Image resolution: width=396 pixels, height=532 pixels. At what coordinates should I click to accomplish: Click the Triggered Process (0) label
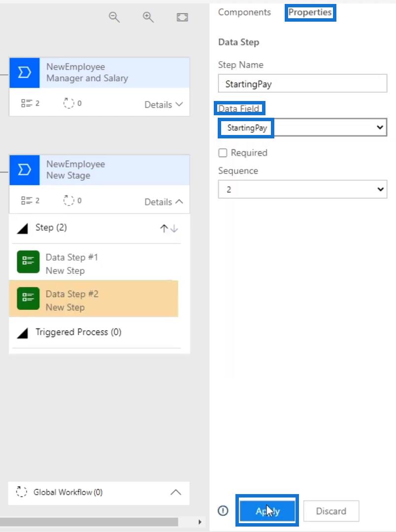[78, 332]
